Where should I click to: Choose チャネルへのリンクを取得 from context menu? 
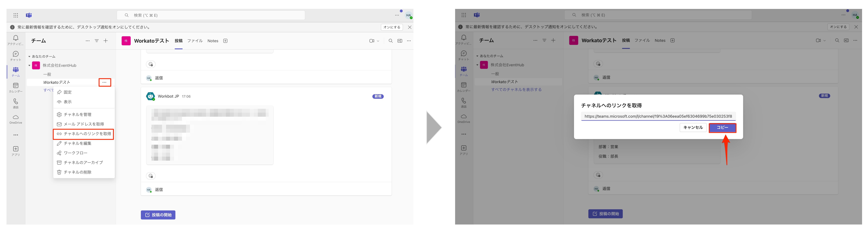point(84,134)
